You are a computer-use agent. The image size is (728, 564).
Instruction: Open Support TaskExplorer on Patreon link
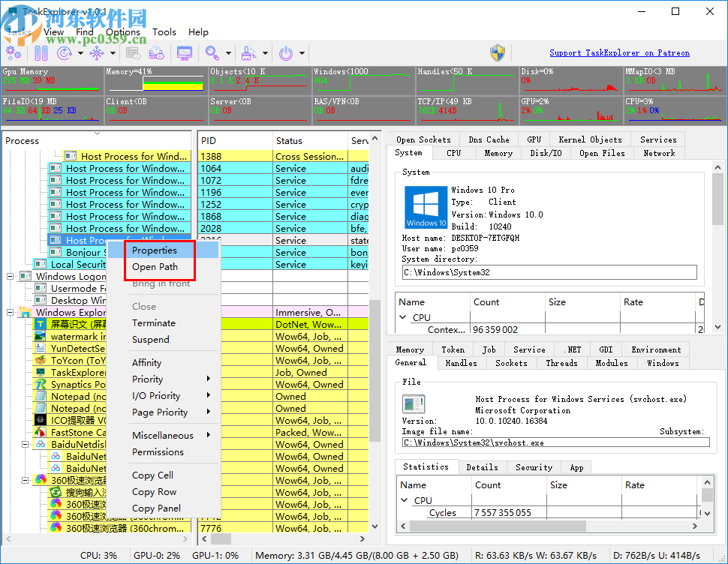point(619,53)
